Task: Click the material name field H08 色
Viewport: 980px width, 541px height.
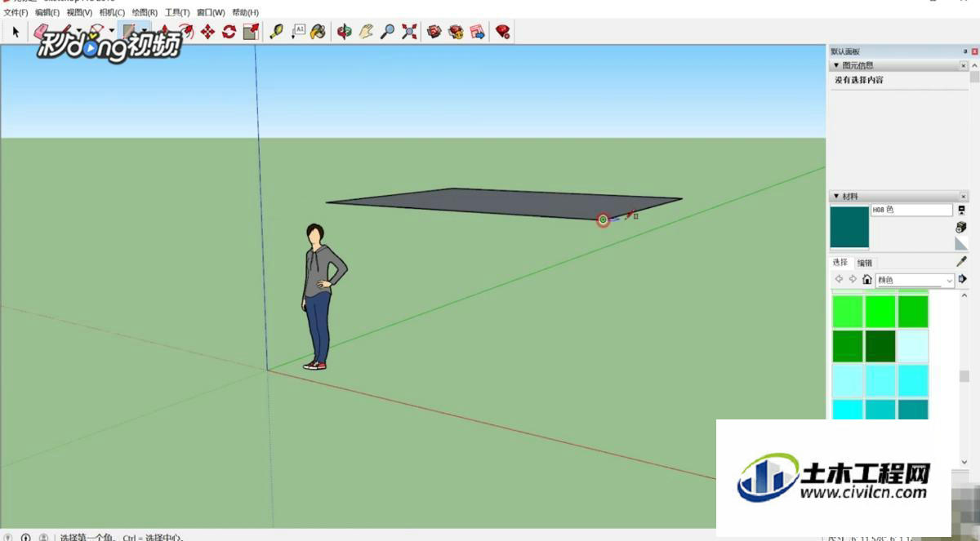Action: click(x=912, y=210)
